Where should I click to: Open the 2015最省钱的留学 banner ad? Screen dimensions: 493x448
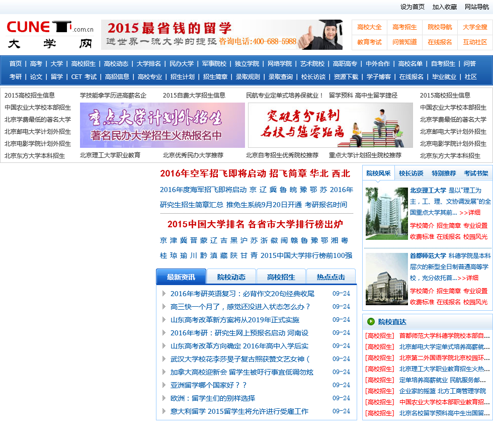pyautogui.click(x=222, y=35)
